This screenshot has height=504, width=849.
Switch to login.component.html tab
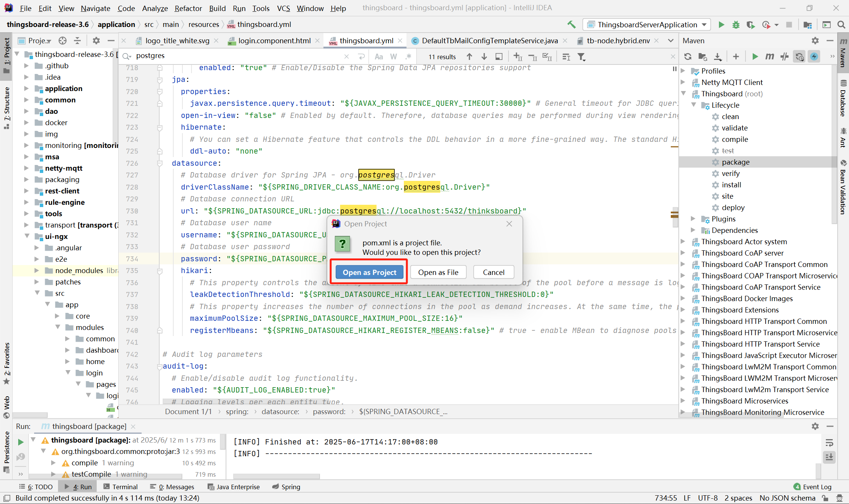point(275,41)
